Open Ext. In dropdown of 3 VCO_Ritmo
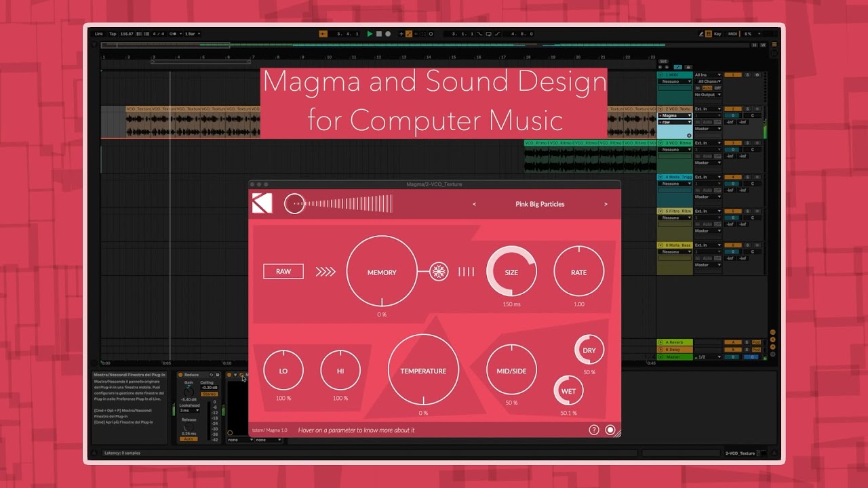 (708, 143)
